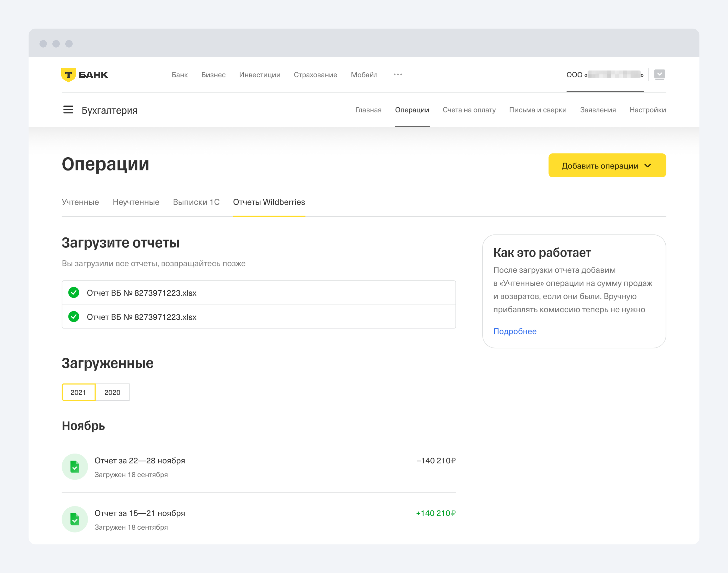Screen dimensions: 728x573
Task: Click the T-Bank shield logo
Action: pyautogui.click(x=68, y=75)
